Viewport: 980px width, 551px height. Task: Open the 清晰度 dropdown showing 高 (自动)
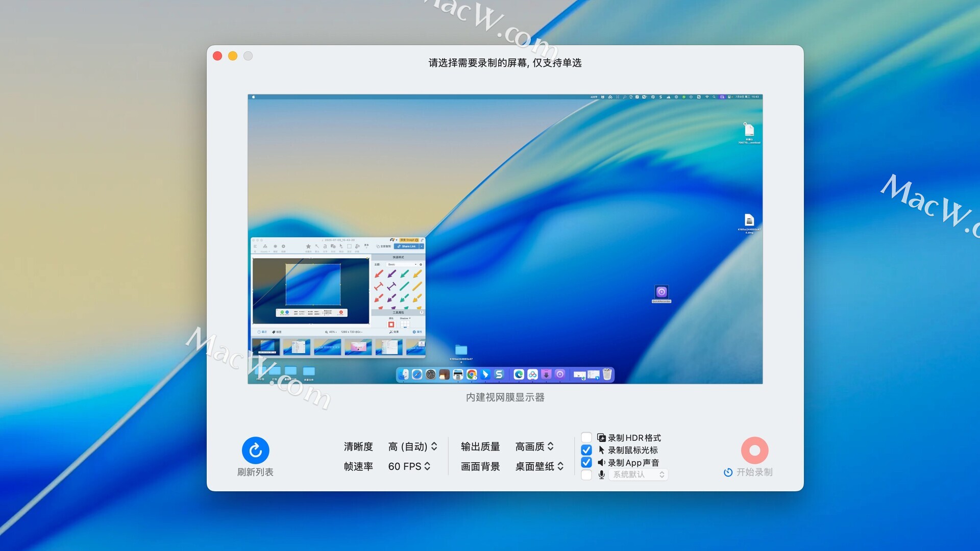tap(413, 446)
